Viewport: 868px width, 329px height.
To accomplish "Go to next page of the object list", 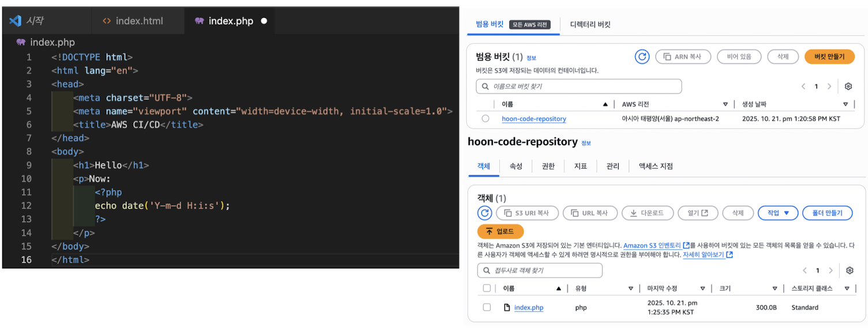I will point(830,270).
